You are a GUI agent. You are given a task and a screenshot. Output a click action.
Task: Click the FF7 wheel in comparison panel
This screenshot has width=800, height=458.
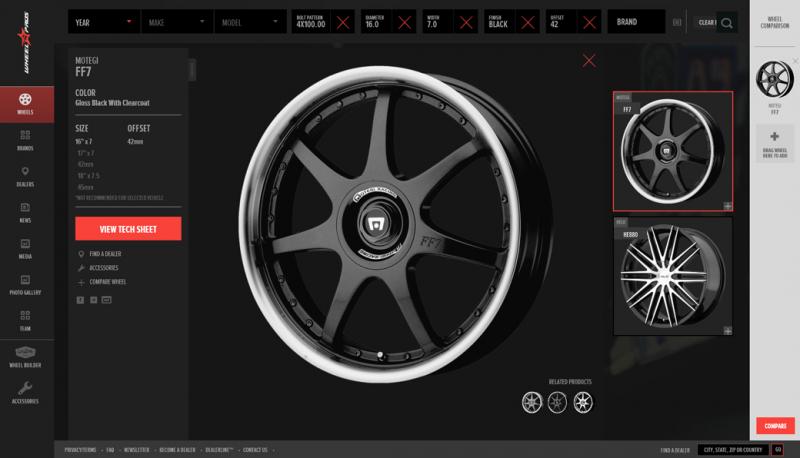(774, 79)
